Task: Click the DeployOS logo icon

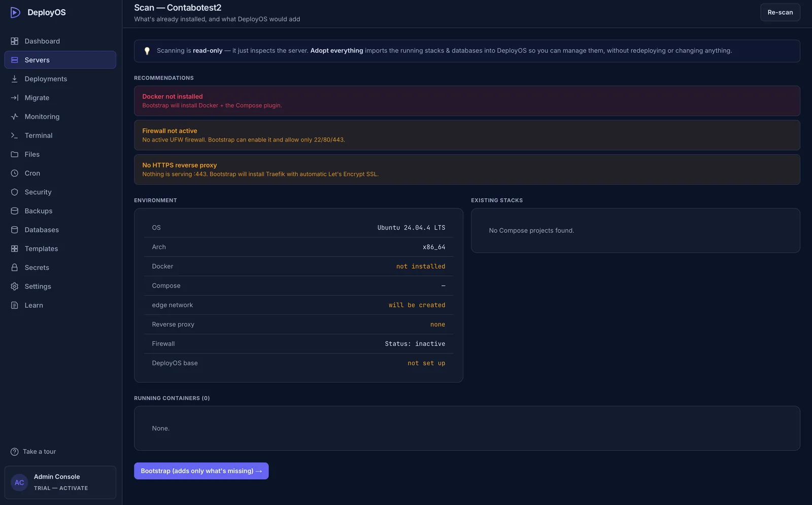Action: pyautogui.click(x=15, y=12)
